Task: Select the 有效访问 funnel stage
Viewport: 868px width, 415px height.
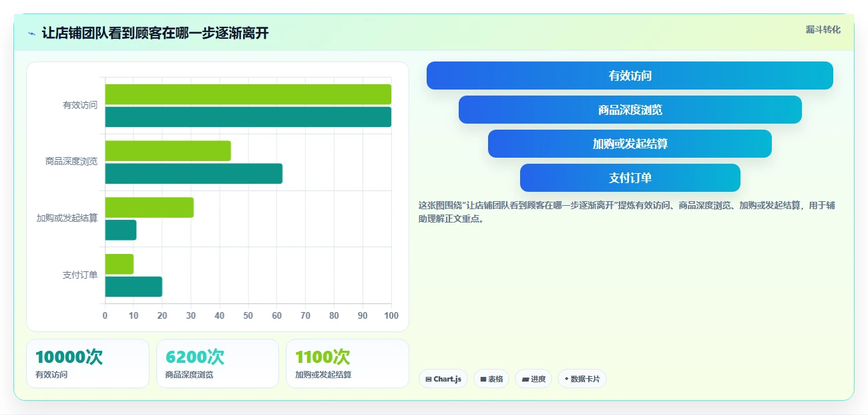Action: pyautogui.click(x=630, y=76)
